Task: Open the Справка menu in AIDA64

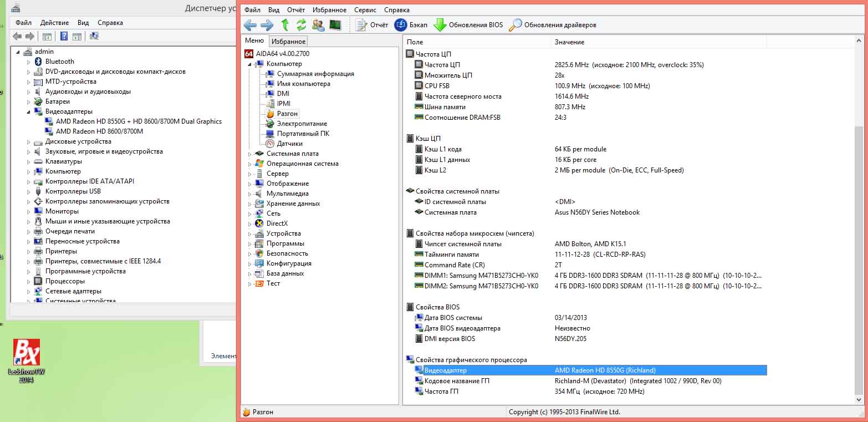Action: (397, 10)
